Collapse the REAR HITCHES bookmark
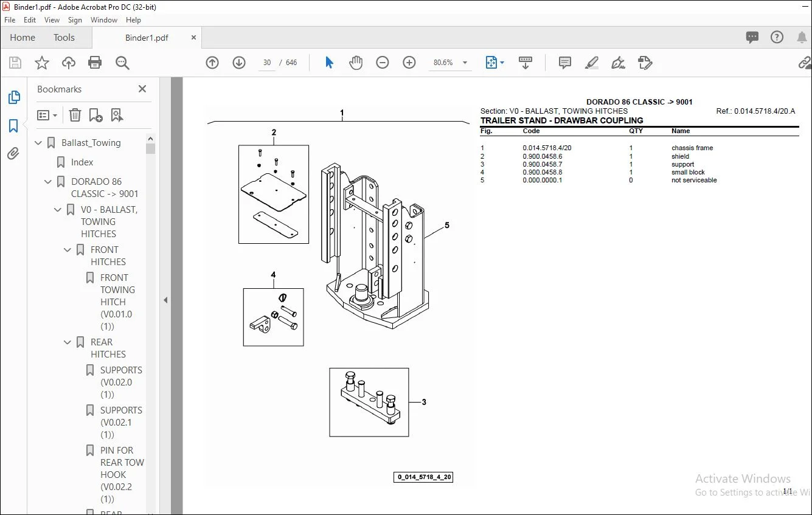 [x=68, y=342]
